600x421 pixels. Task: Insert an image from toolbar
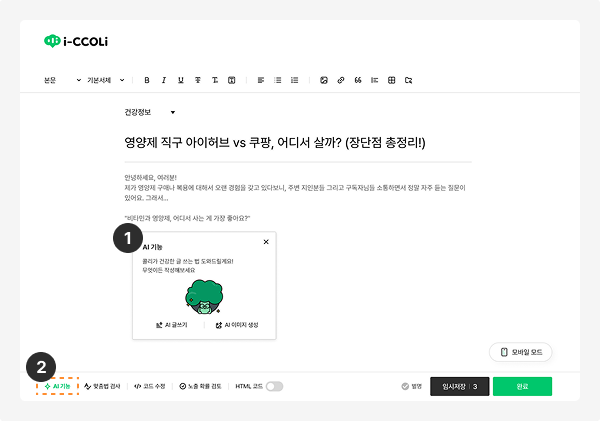[324, 80]
